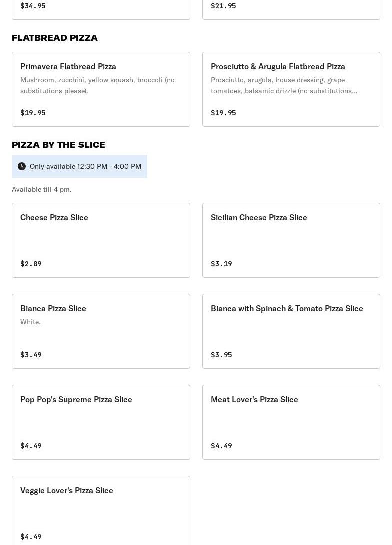Screen dimensions: 392x545
Task: Click the $2.89 price on Cheese Pizza Slice
Action: coord(31,264)
